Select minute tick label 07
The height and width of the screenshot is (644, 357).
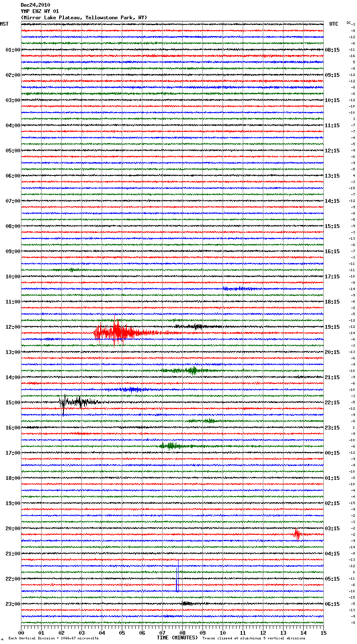[x=162, y=633]
